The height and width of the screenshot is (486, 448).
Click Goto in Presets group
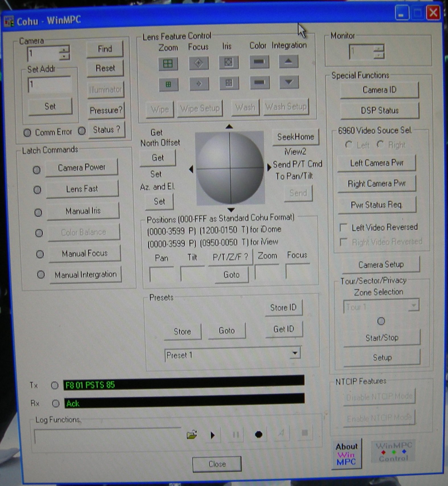[227, 331]
